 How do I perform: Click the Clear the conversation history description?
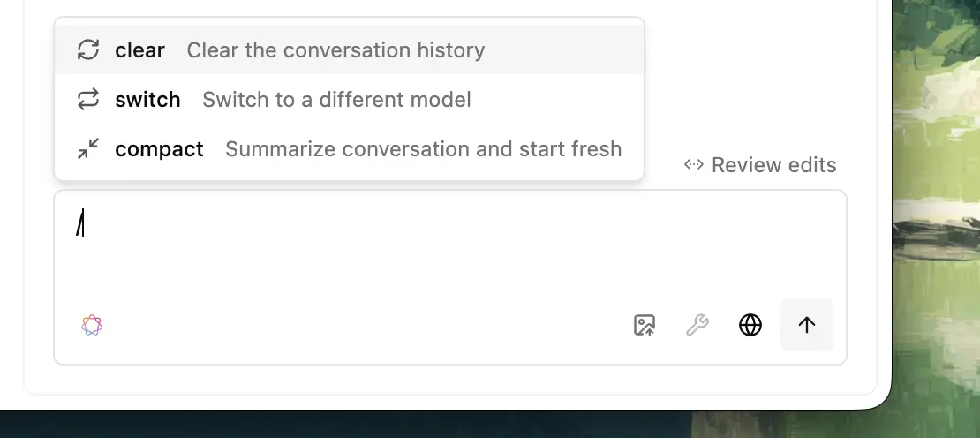[x=335, y=50]
